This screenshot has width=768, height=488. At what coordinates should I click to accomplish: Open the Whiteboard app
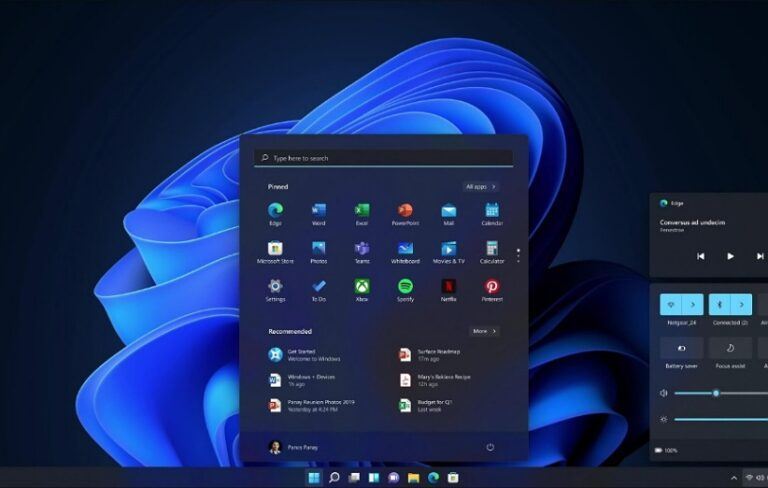[x=405, y=248]
